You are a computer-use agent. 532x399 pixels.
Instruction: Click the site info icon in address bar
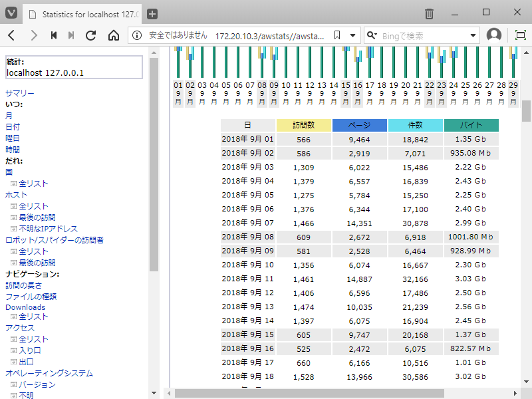[x=136, y=35]
